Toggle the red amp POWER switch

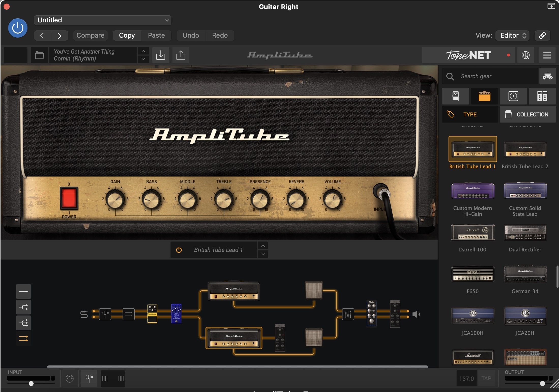[69, 198]
